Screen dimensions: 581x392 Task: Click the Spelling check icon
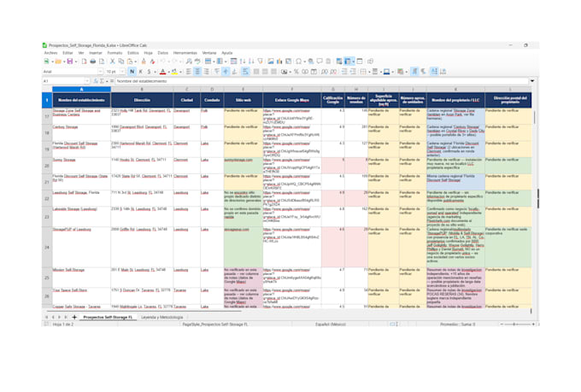click(197, 61)
